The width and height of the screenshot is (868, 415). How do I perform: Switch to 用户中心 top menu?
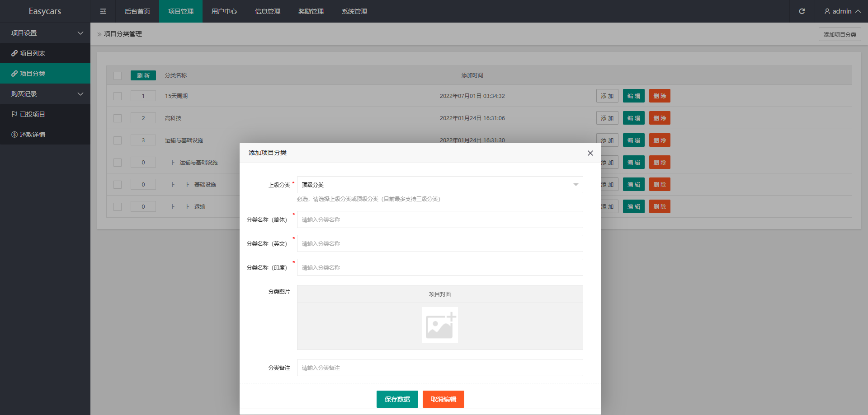pos(224,11)
